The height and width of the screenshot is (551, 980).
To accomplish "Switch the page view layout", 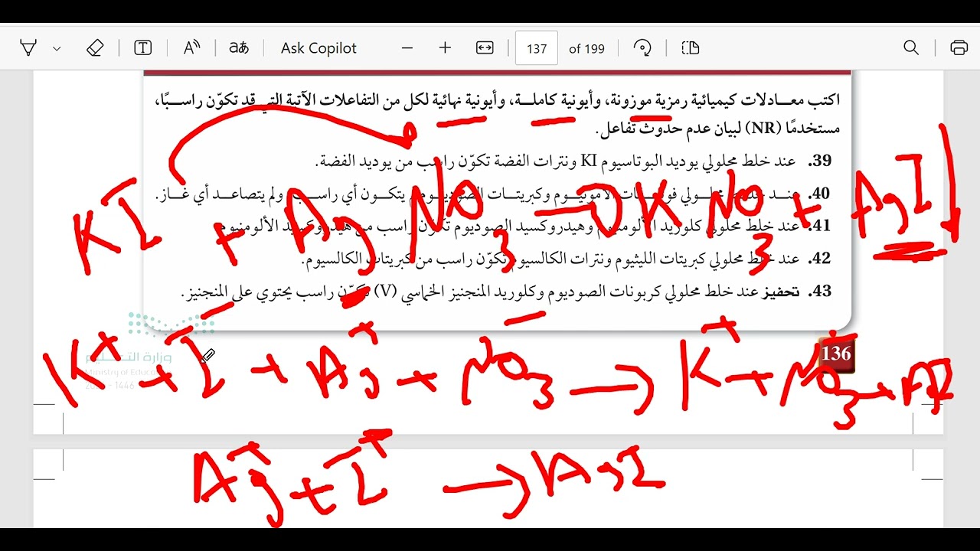I will tap(690, 48).
